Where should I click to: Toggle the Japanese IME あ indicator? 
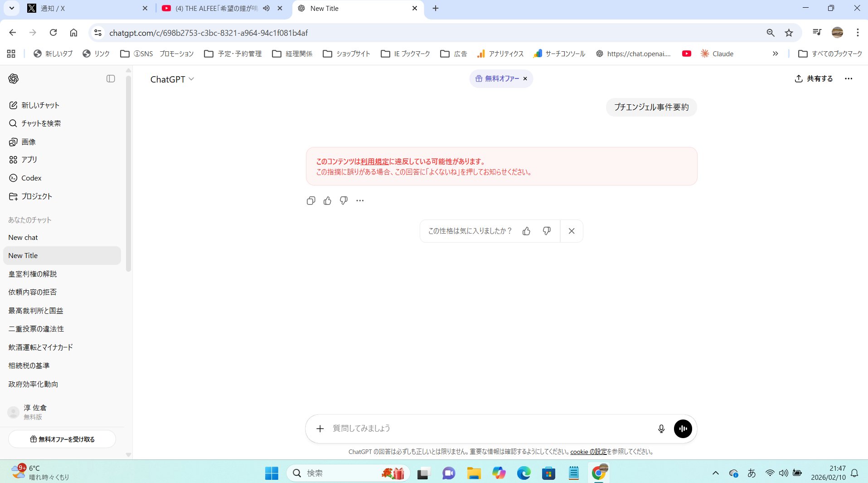click(x=752, y=473)
